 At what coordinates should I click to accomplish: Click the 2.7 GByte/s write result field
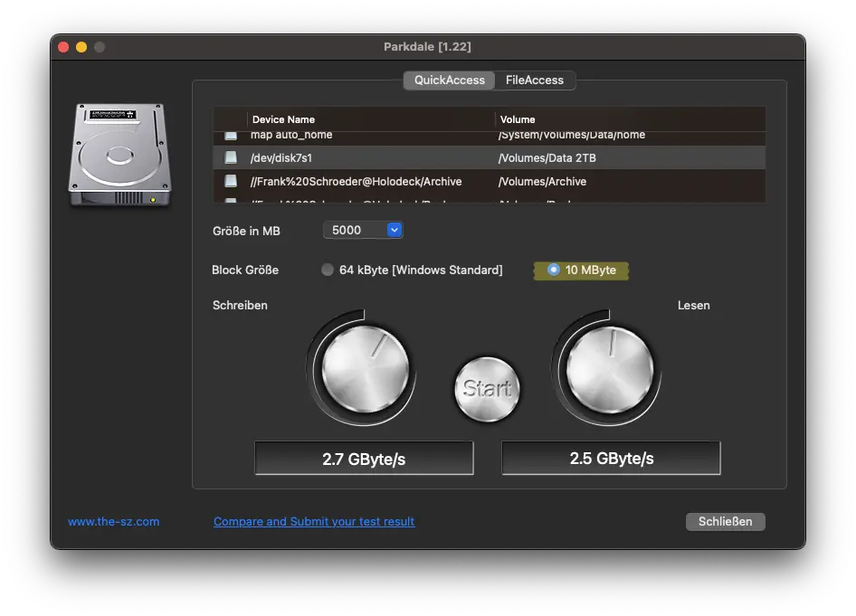364,459
